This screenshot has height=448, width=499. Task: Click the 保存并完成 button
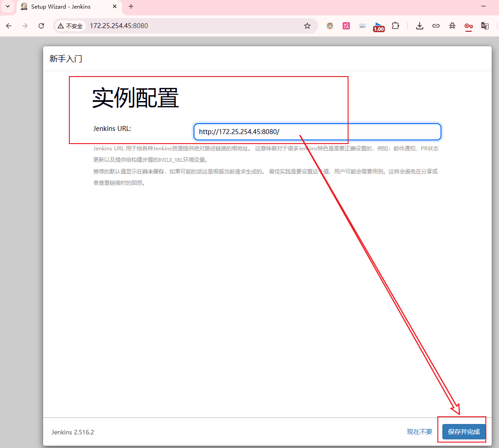pyautogui.click(x=464, y=432)
